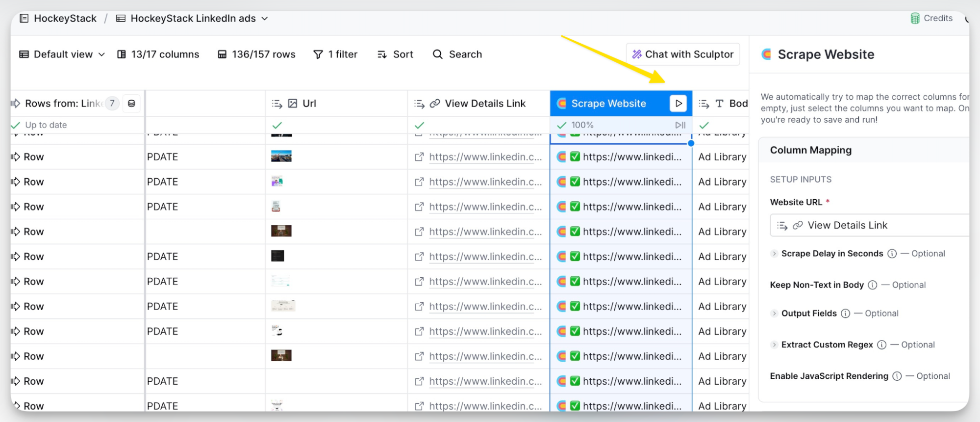Click the text type icon in Body header
980x422 pixels.
pyautogui.click(x=719, y=104)
